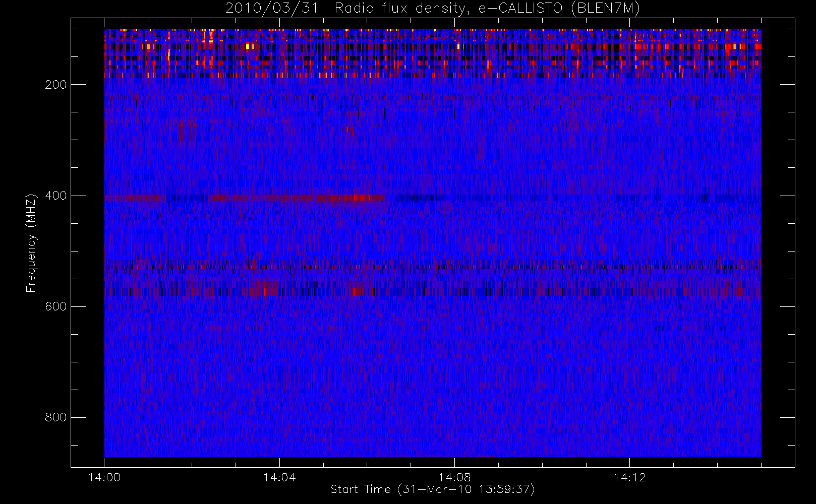Select the 'Frequency (MHZ)' y-axis label
The width and height of the screenshot is (816, 504).
31,243
